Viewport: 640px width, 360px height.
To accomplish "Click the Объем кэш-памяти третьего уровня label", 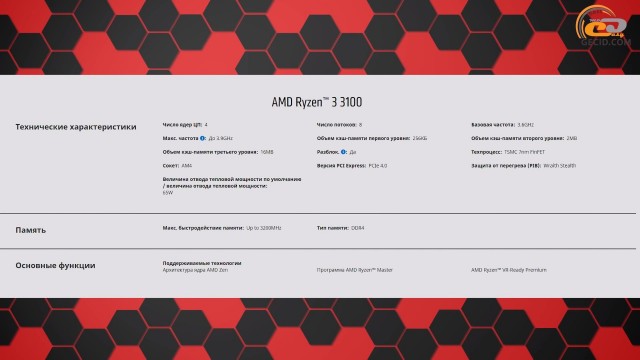I will tap(210, 152).
